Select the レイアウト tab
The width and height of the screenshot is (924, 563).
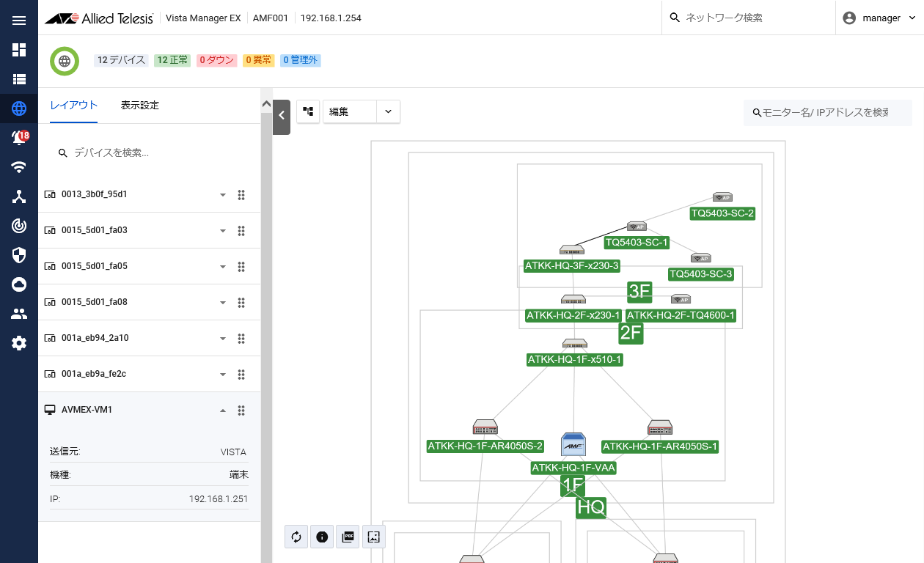click(73, 106)
